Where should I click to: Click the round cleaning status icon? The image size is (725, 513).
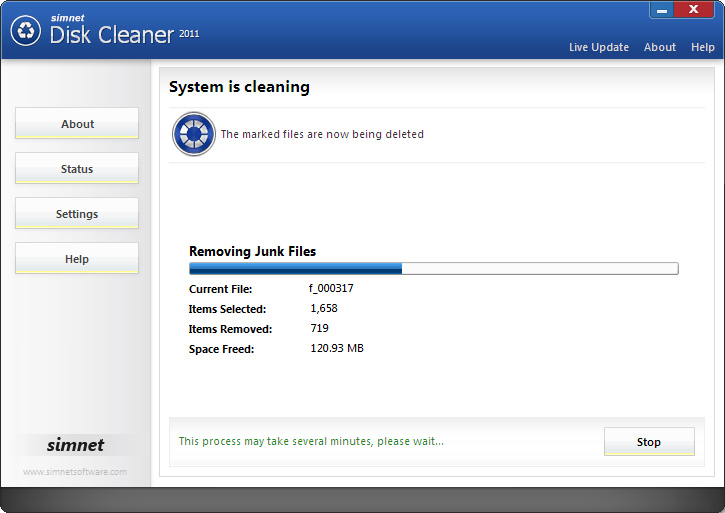tap(194, 134)
